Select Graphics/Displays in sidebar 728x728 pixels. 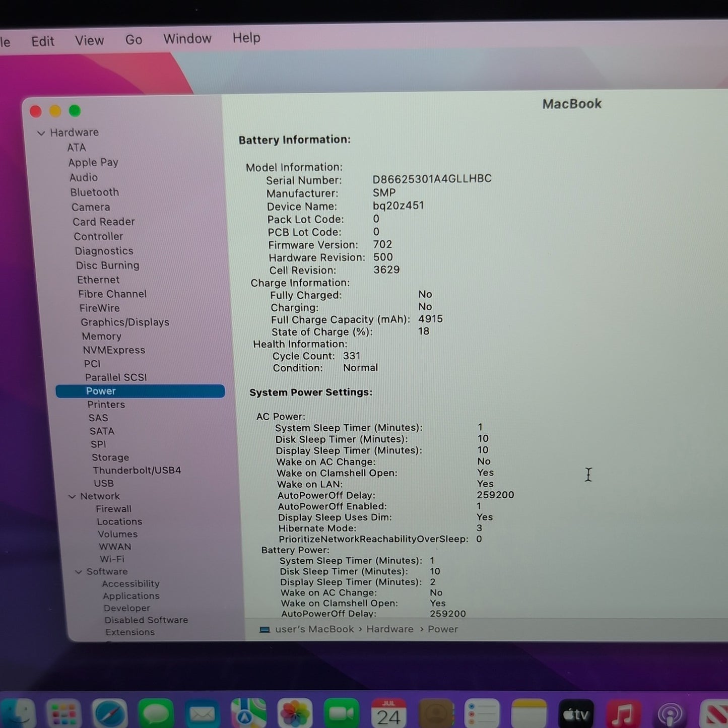[125, 322]
